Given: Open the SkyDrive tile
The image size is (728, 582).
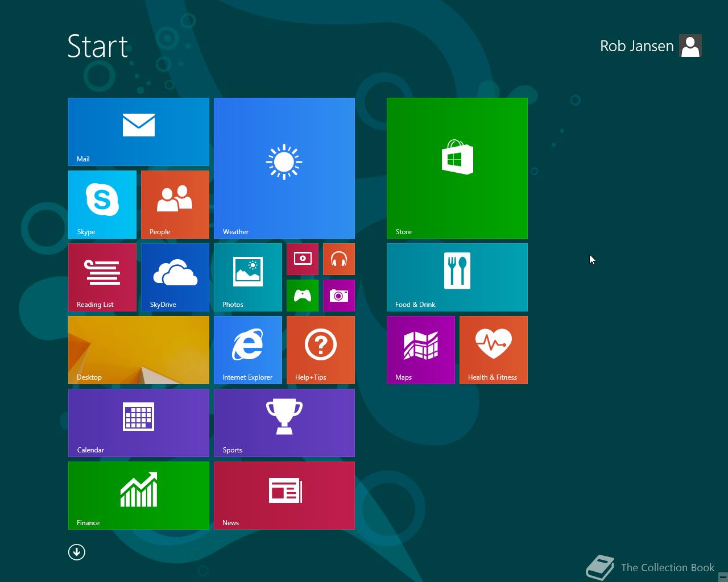Looking at the screenshot, I should click(x=175, y=277).
